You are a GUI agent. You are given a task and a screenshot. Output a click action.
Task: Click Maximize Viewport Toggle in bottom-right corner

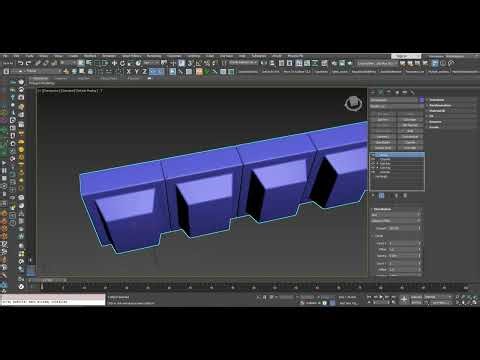(475, 303)
